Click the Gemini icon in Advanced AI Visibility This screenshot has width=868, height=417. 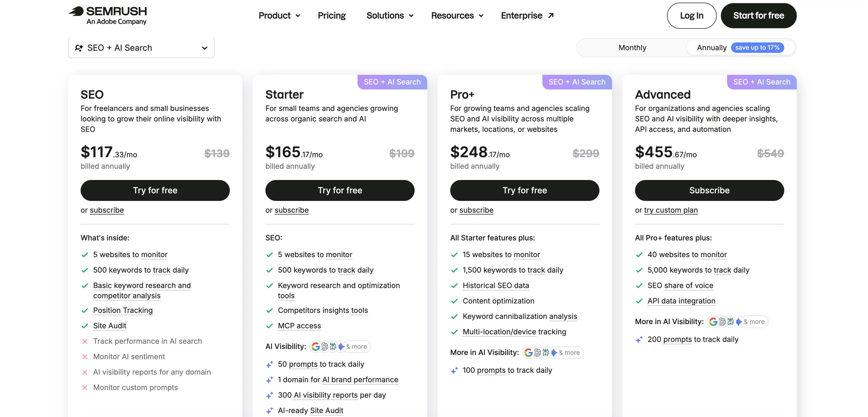coord(739,322)
